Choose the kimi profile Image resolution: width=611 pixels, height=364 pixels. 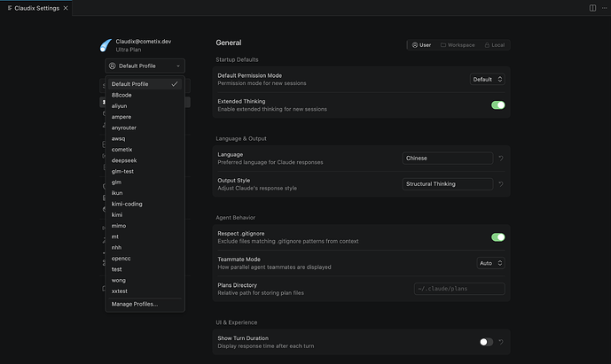[x=145, y=215]
